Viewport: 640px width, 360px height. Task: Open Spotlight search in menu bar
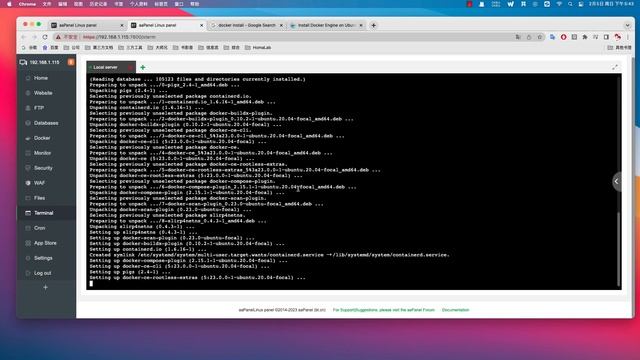tap(570, 4)
